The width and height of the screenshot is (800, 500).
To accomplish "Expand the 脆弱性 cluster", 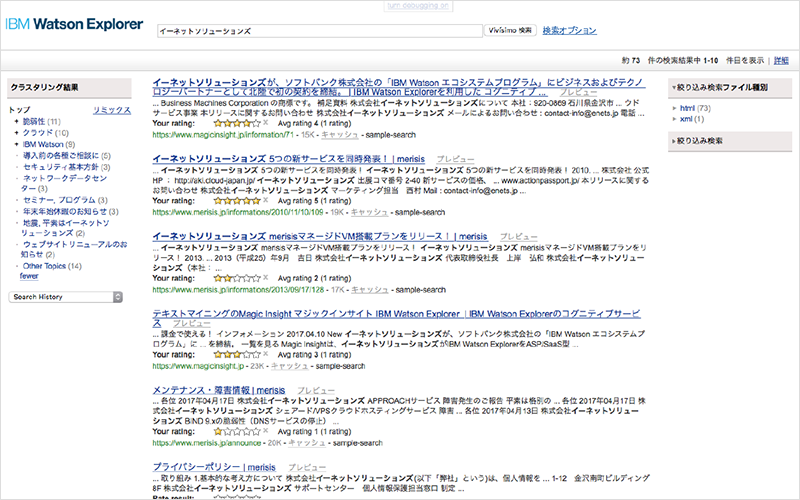I will [16, 121].
